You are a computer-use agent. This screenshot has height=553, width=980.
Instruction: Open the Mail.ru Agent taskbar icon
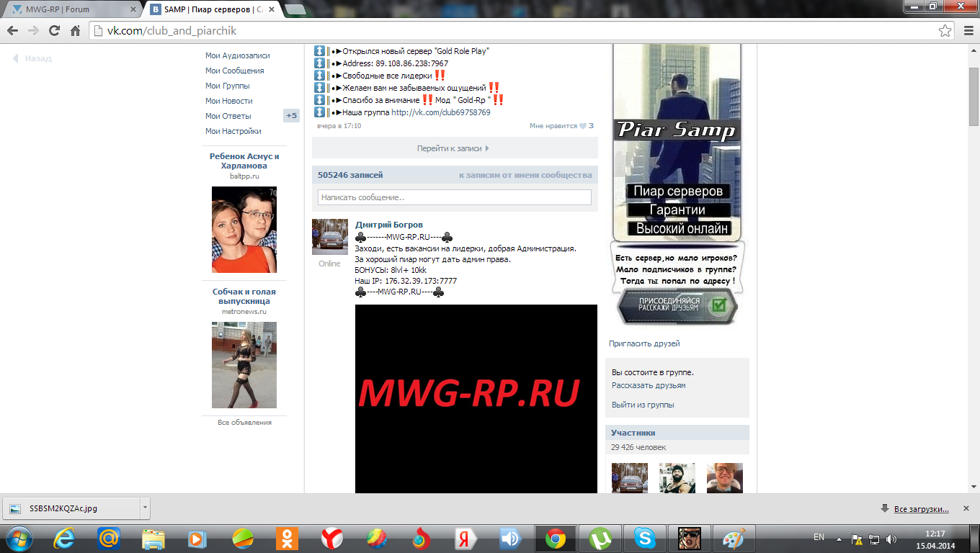[x=109, y=539]
